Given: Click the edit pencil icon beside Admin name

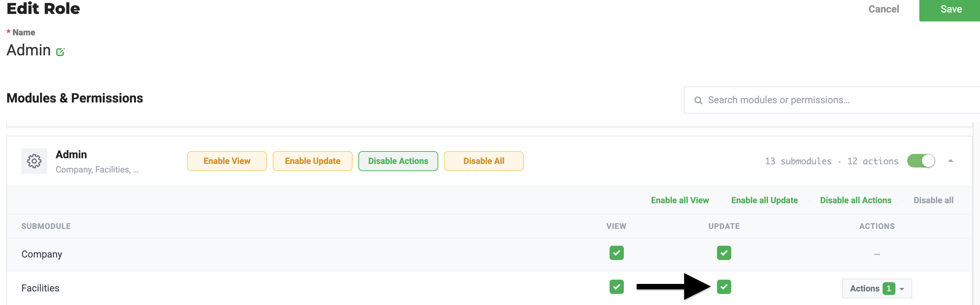Looking at the screenshot, I should [60, 52].
